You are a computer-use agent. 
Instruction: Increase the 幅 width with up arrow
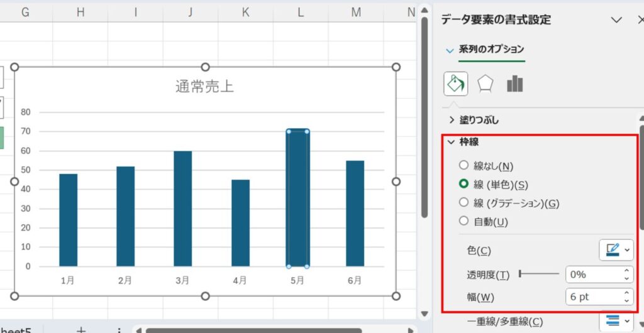tap(626, 293)
